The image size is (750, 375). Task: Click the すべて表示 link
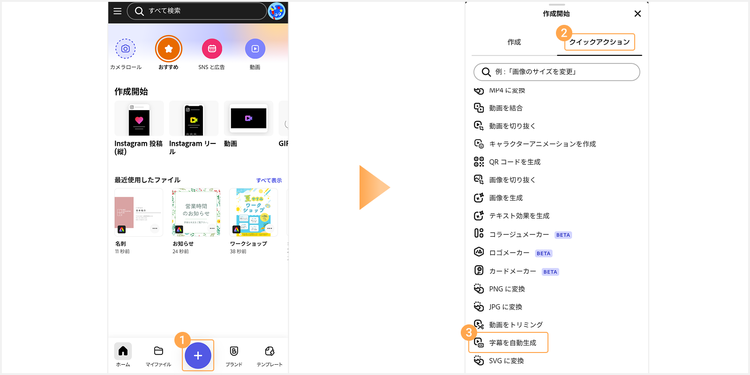pyautogui.click(x=269, y=180)
